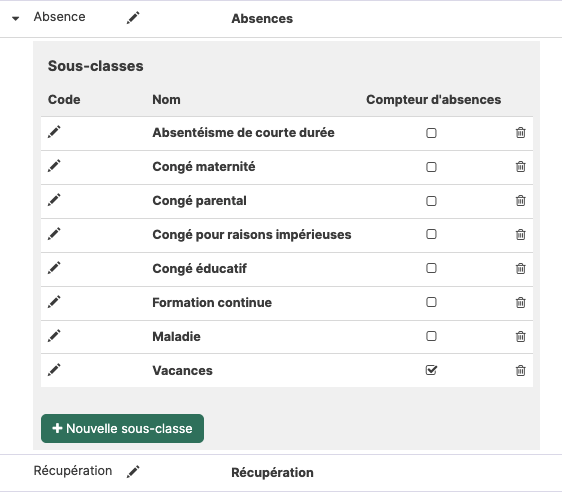
Task: Delete Absentéisme de courte durée sub-class
Action: [520, 133]
